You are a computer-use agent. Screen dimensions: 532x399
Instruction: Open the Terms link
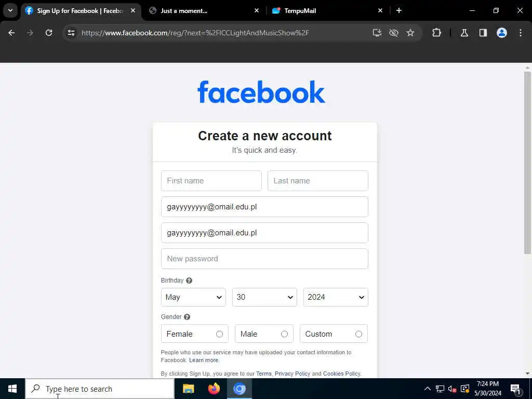pyautogui.click(x=263, y=374)
